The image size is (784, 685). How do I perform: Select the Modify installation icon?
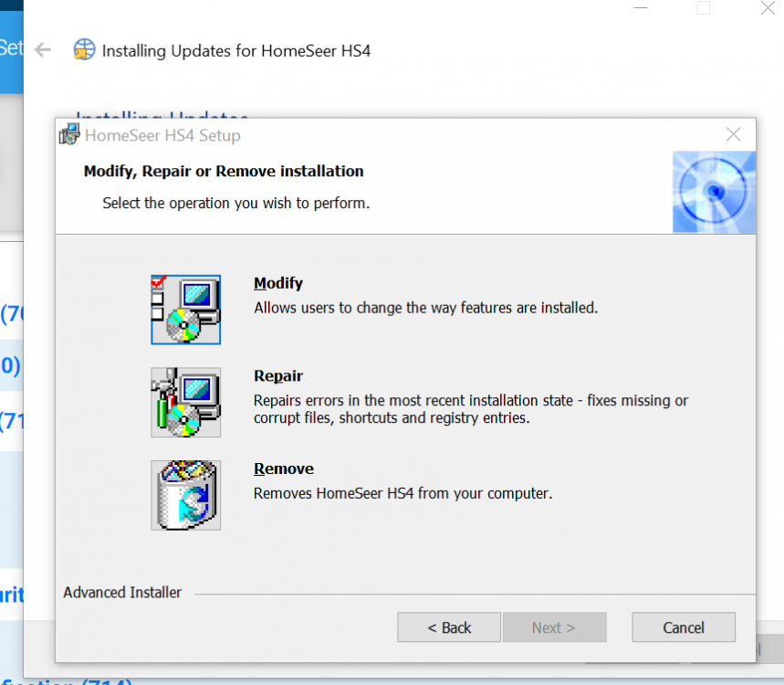click(x=185, y=310)
